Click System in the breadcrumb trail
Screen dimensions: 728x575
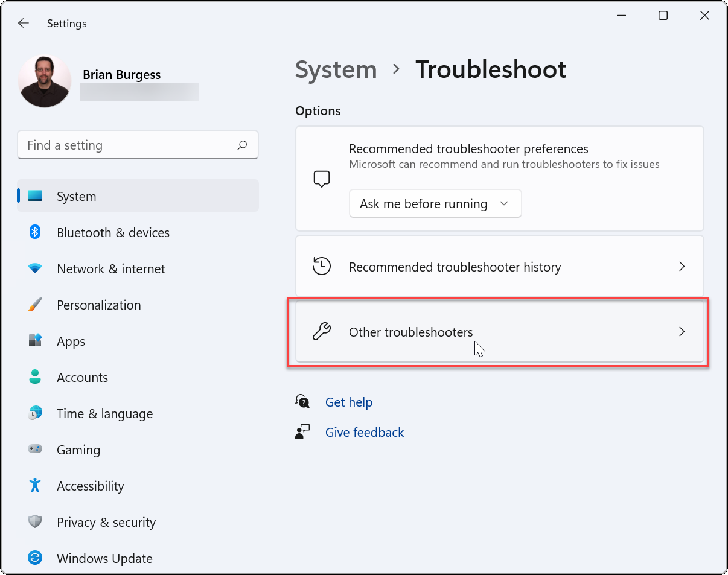[x=336, y=69]
